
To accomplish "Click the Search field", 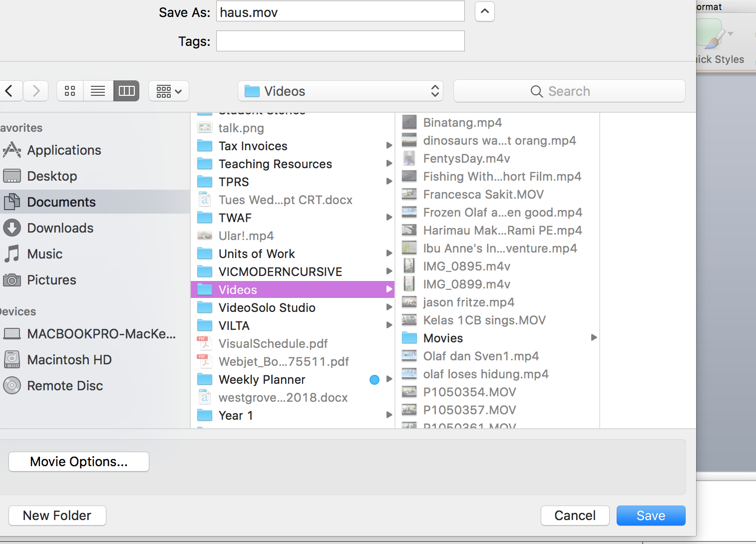I will pos(569,91).
